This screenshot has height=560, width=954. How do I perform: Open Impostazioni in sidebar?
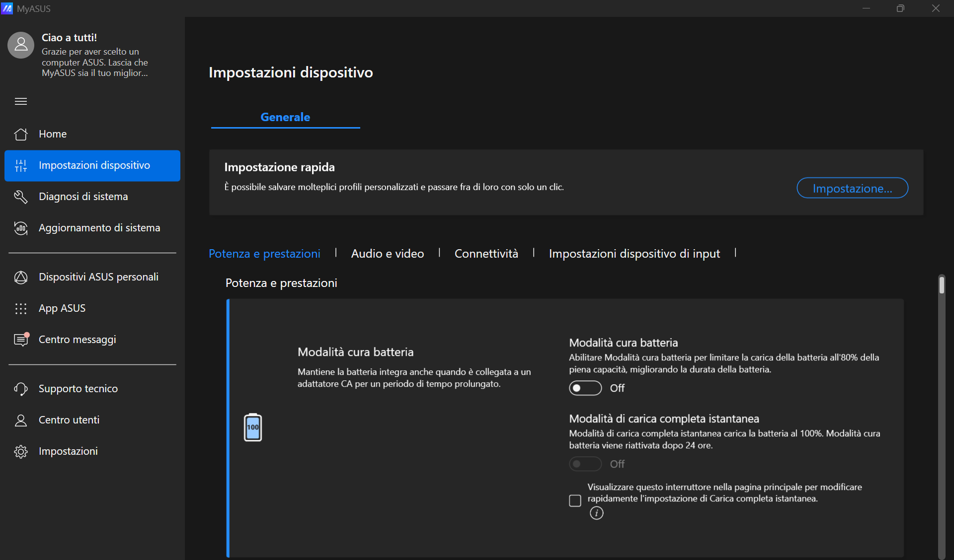coord(92,451)
